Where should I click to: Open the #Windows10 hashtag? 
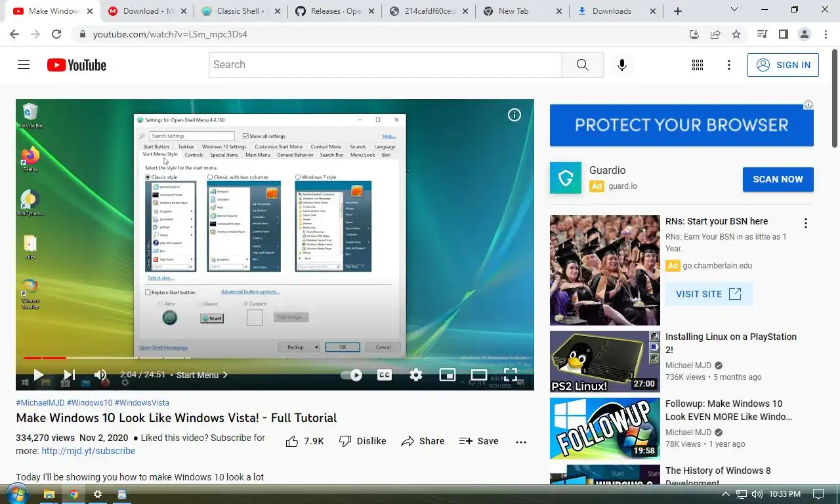click(89, 403)
